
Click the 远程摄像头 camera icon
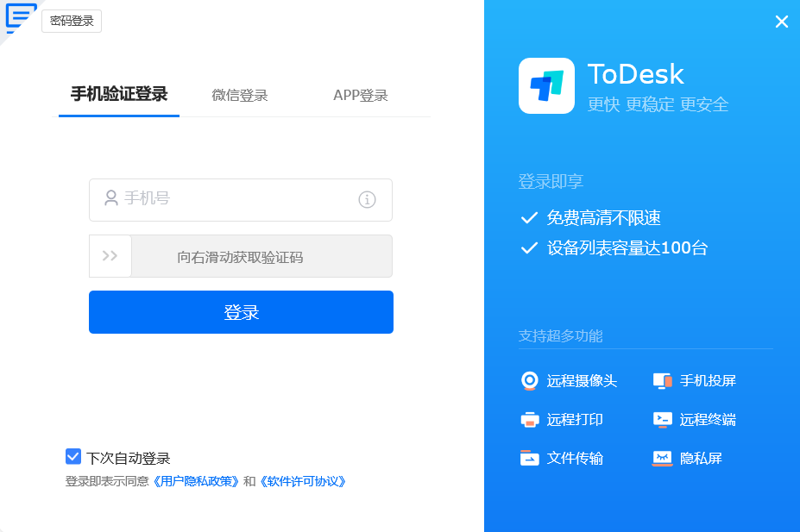(x=530, y=380)
